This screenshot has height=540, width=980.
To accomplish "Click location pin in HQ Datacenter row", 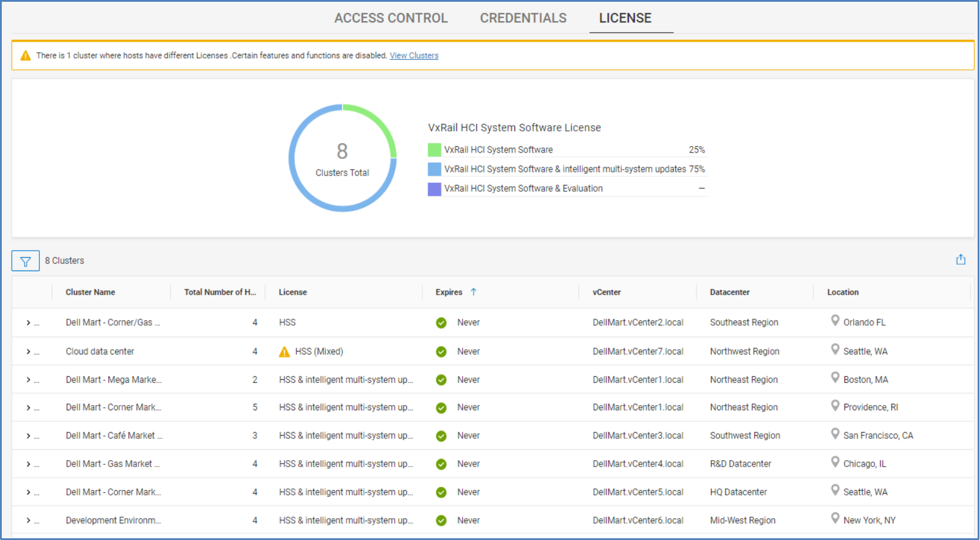I will point(835,490).
